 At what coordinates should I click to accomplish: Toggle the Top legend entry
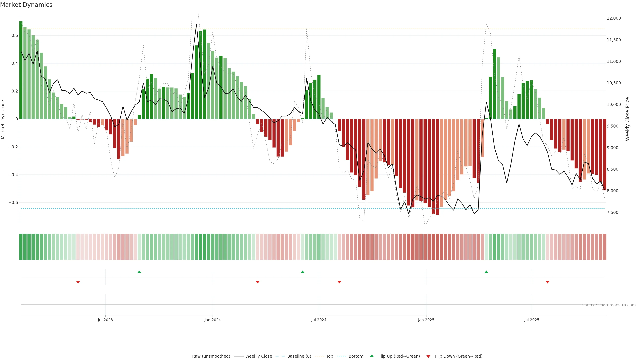pos(330,356)
